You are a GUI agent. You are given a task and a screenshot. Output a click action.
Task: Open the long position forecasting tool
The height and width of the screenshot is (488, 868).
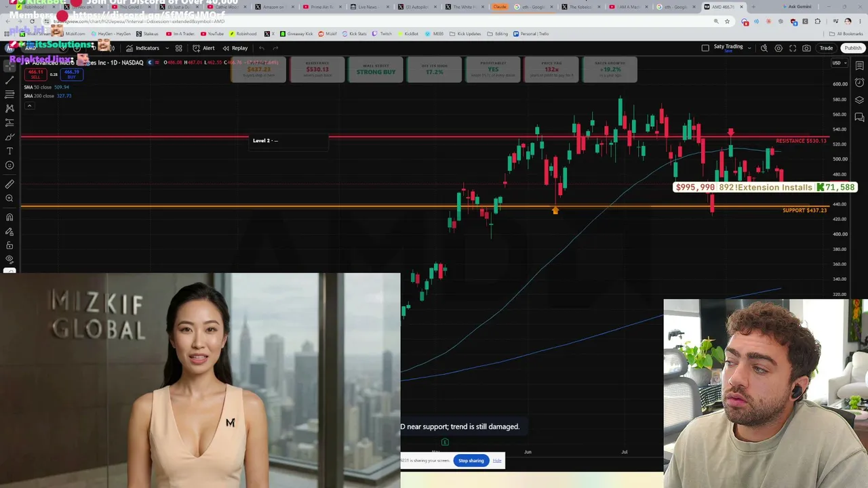9,123
